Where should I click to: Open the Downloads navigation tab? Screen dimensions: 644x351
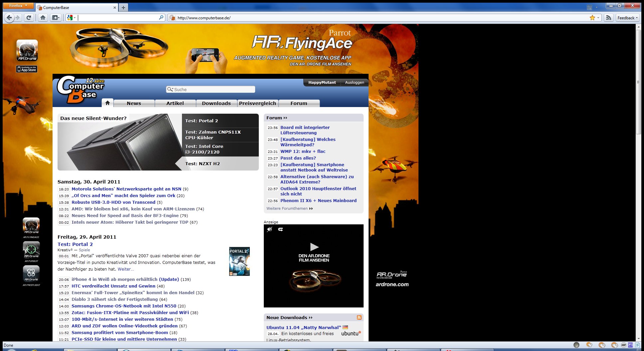click(x=217, y=103)
